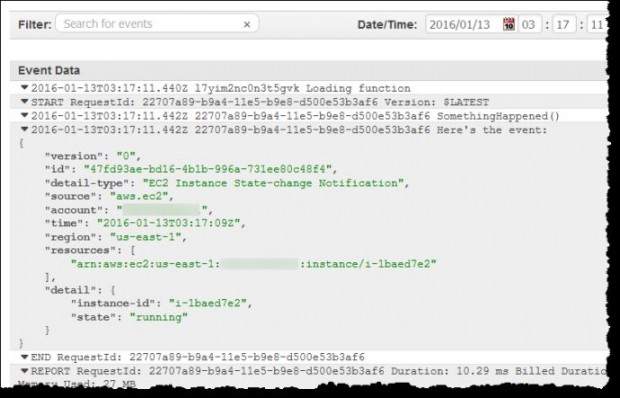Click the instance-id value i-1baed7e2
Screen dimensions: 620x398
tap(208, 303)
